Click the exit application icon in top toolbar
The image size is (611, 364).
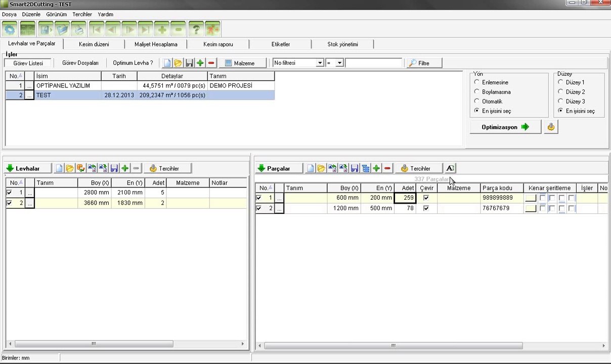212,29
